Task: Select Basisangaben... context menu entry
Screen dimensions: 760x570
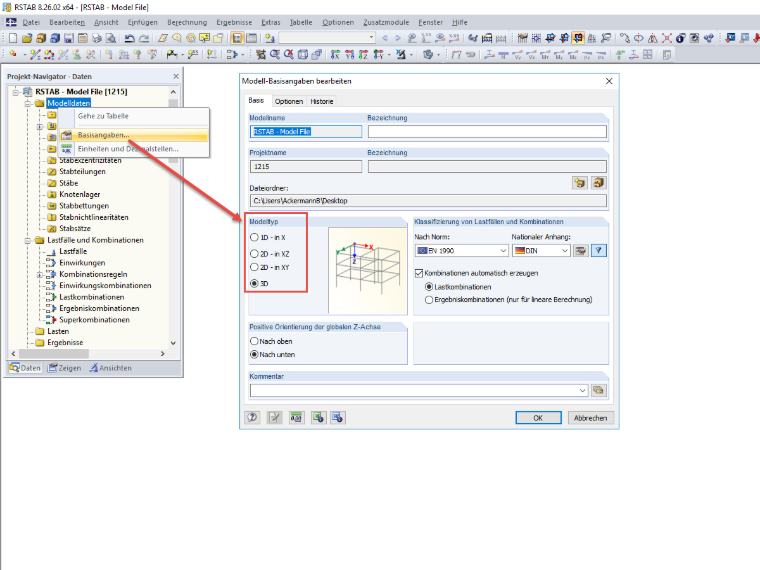Action: pyautogui.click(x=134, y=135)
